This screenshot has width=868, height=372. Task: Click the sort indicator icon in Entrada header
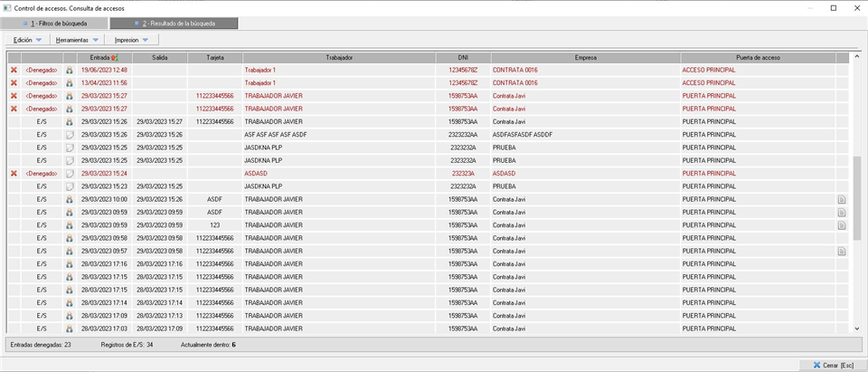click(114, 57)
